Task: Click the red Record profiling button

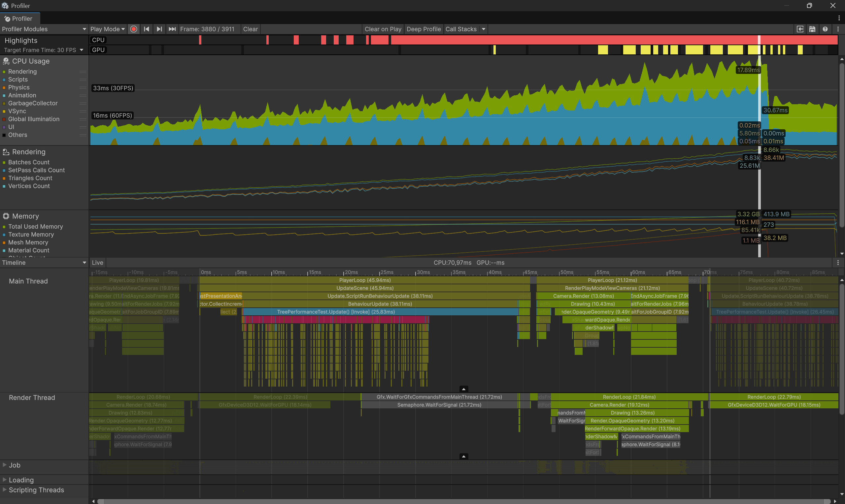Action: pos(134,29)
